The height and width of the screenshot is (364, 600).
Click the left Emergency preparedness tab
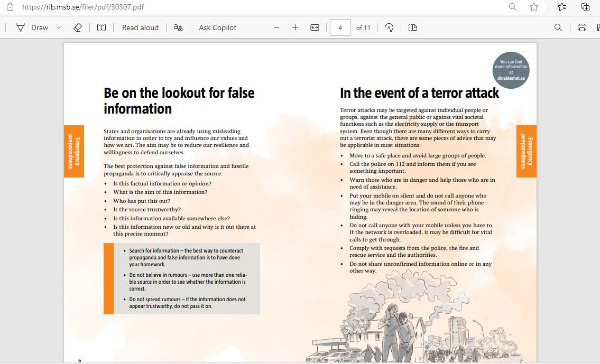[x=74, y=152]
